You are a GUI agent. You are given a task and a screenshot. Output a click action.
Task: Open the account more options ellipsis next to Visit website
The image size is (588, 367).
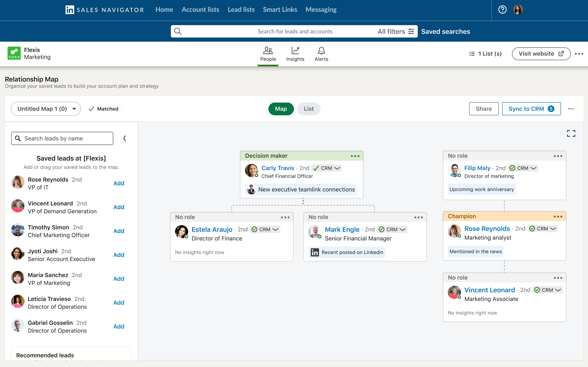(579, 54)
